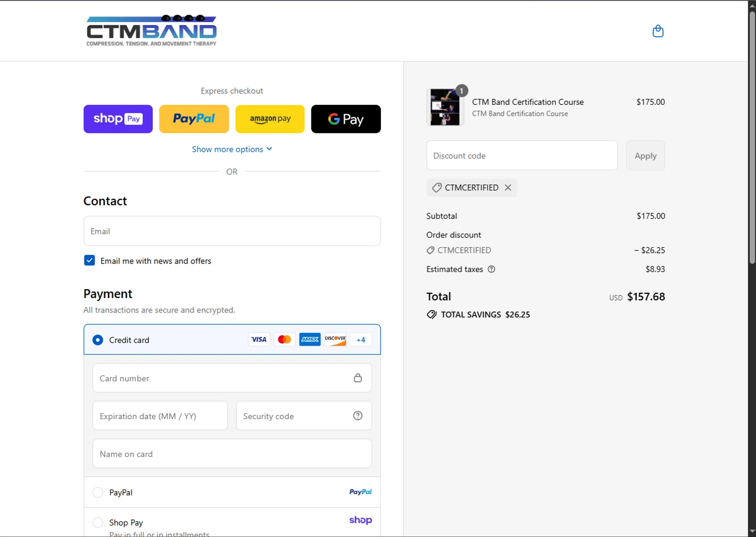Click the $8.93 estimated taxes value
Image resolution: width=756 pixels, height=537 pixels.
(x=655, y=269)
